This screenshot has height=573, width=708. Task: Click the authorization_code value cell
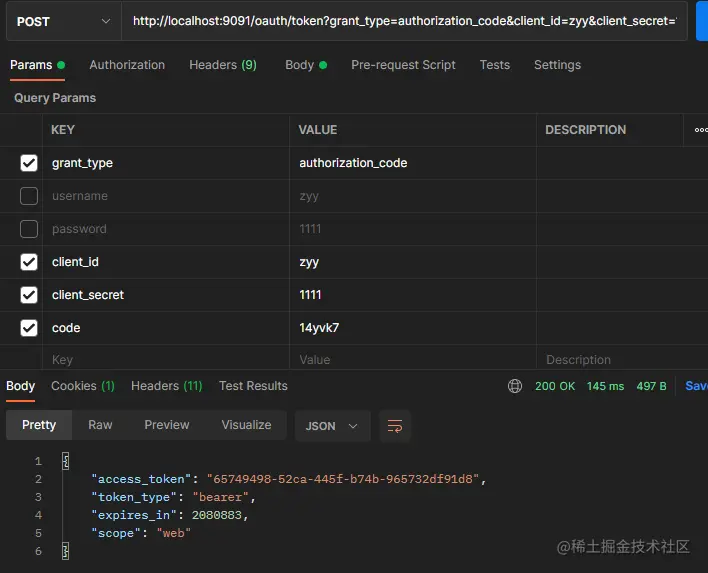(413, 163)
